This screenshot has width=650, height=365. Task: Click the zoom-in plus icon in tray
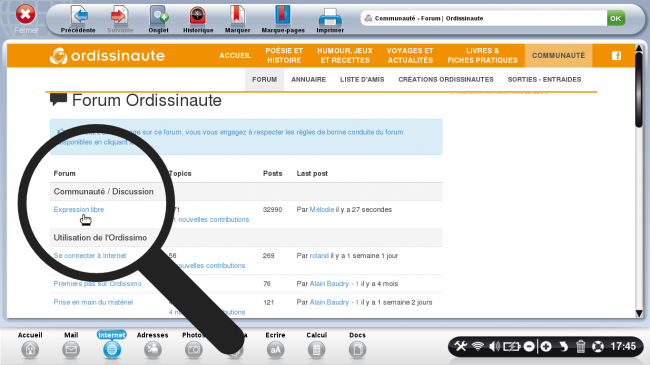tap(546, 346)
